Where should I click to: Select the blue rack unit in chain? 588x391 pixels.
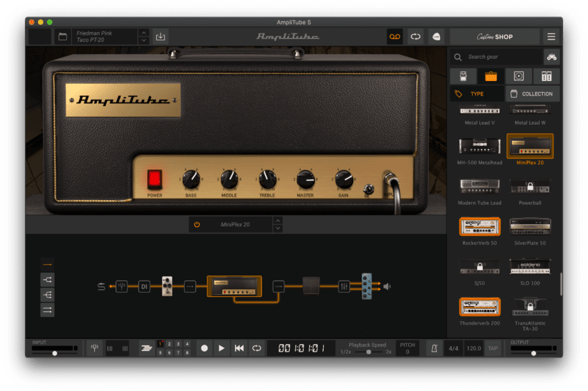(x=367, y=287)
